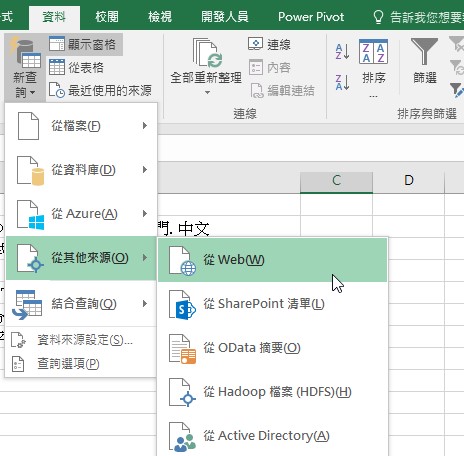Sort ascending with the A-Z icon
Viewport: 464px width, 456px height.
point(342,52)
